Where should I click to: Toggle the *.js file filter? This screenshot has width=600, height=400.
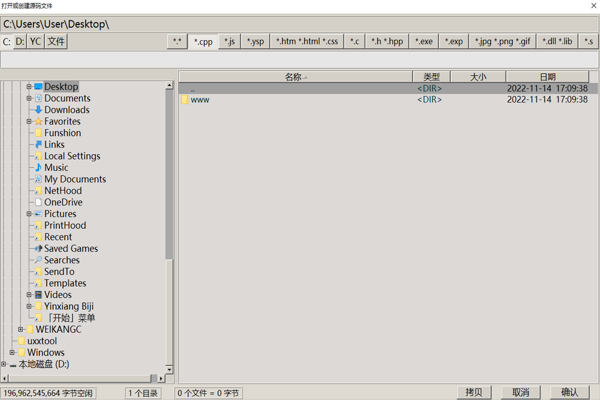230,42
